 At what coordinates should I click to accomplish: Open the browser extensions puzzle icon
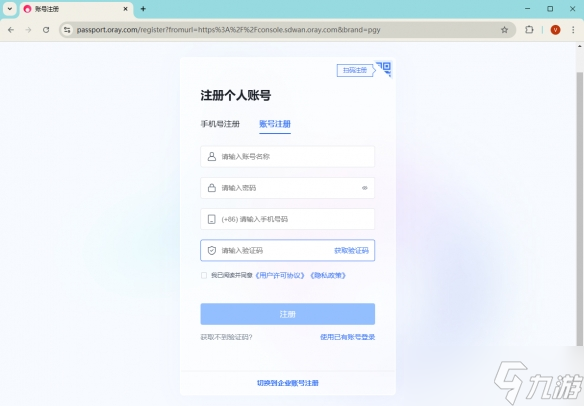[529, 30]
